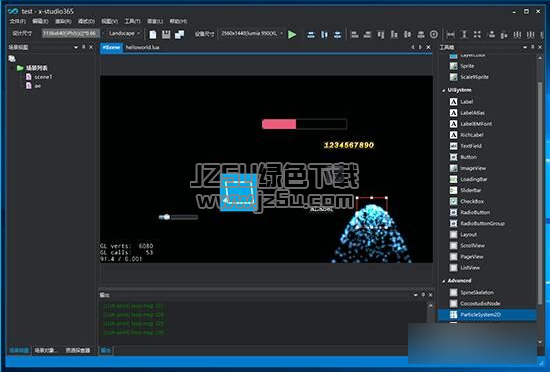Screen dimensions: 550x372
Task: Click the new document icon in toolbar
Action: pyautogui.click(x=153, y=34)
